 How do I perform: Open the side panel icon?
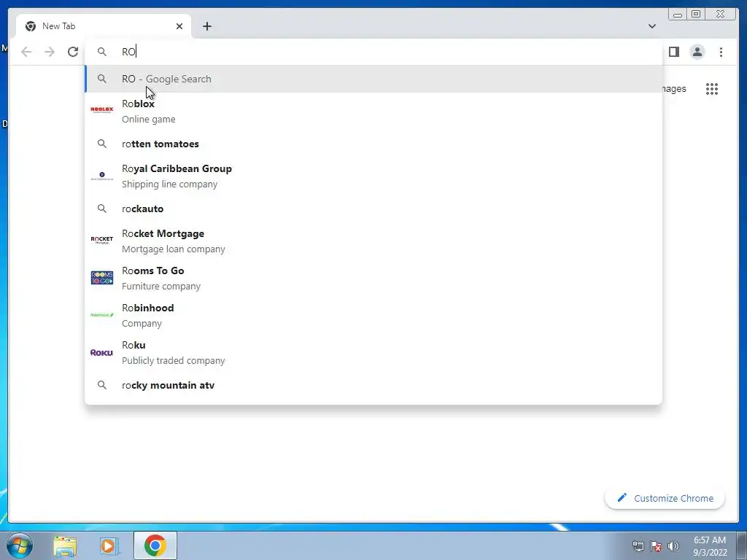pos(673,52)
